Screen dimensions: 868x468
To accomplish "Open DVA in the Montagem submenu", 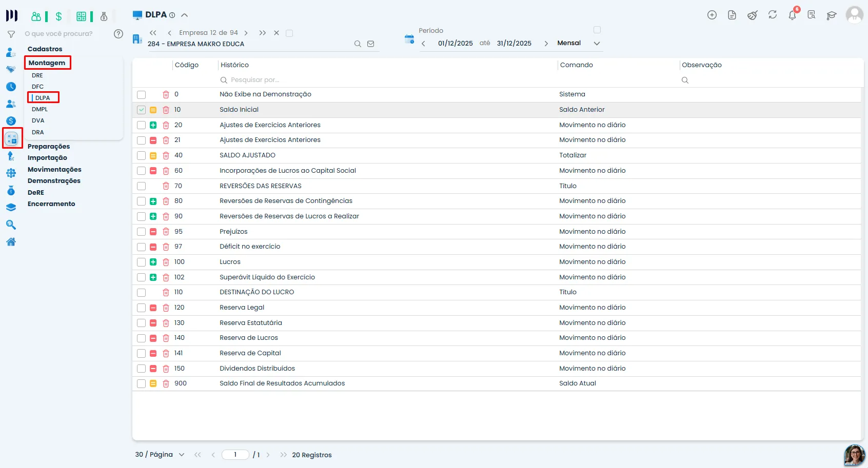I will (38, 120).
